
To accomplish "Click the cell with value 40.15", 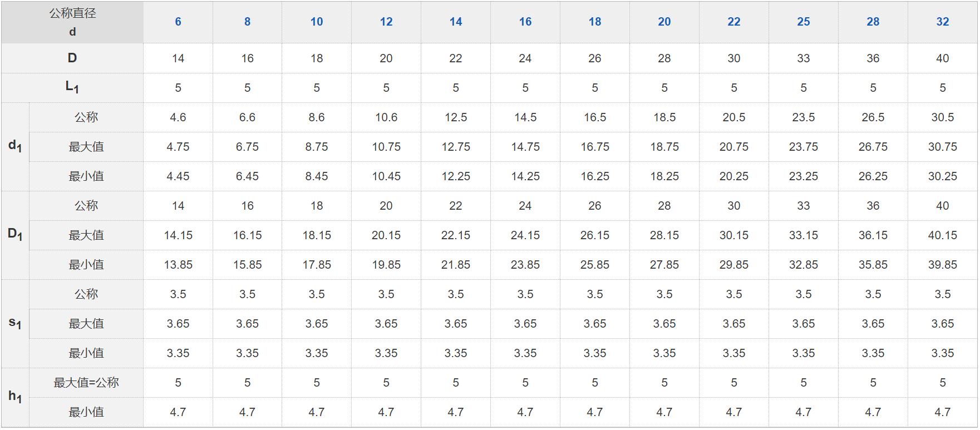I will pyautogui.click(x=942, y=235).
